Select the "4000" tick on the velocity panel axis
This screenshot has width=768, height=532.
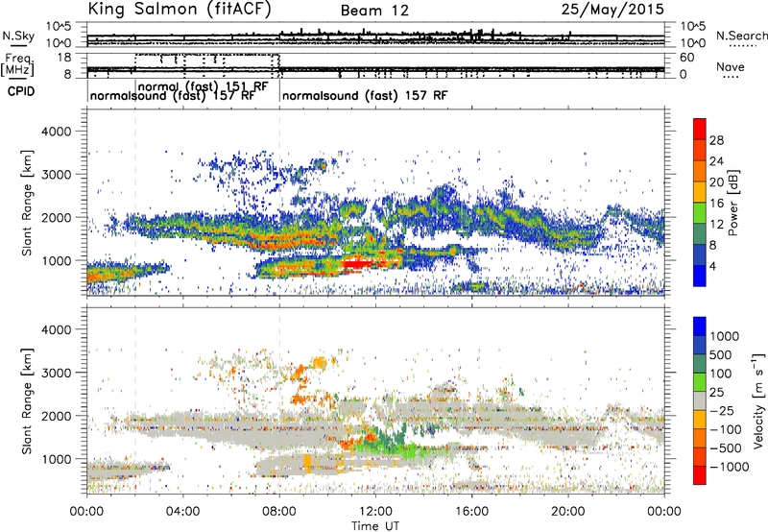pyautogui.click(x=57, y=329)
